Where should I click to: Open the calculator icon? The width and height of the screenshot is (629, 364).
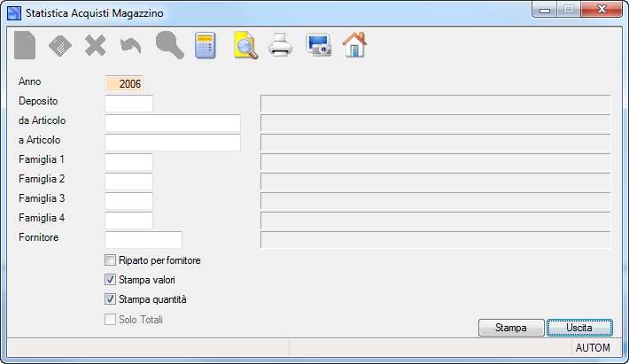click(x=206, y=45)
